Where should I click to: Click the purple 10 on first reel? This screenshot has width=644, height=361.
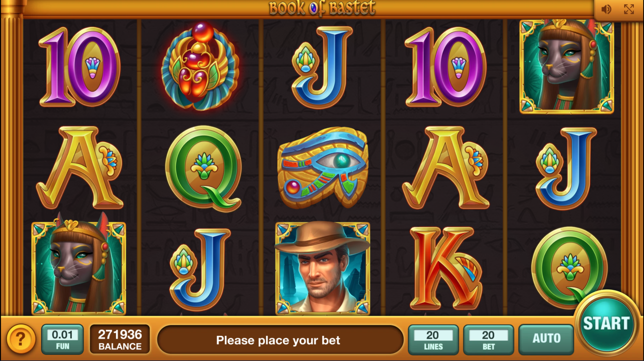point(79,67)
